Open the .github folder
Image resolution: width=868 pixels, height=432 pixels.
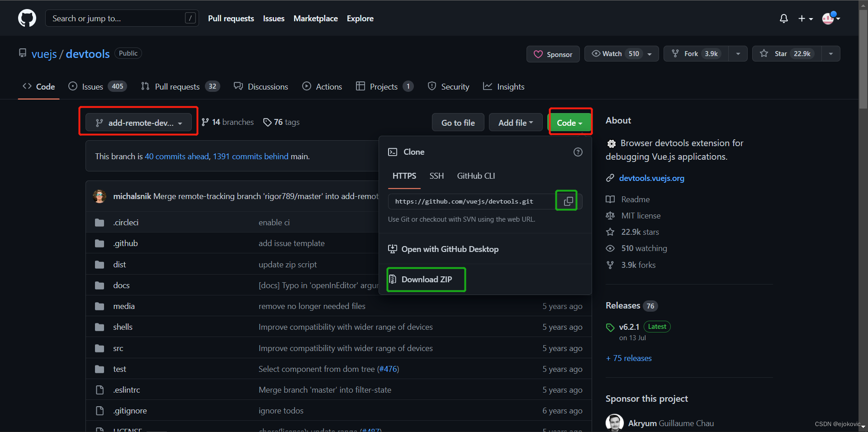point(125,243)
